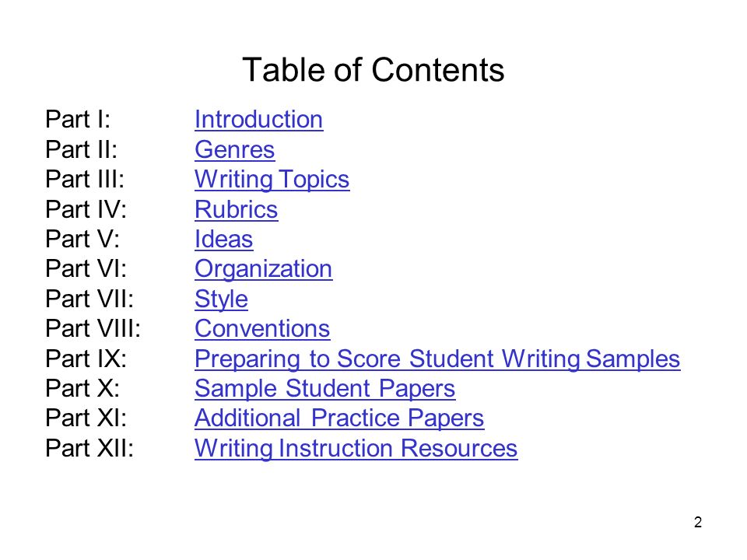The image size is (747, 560).
Task: Select the Part VI: label
Action: pos(86,269)
